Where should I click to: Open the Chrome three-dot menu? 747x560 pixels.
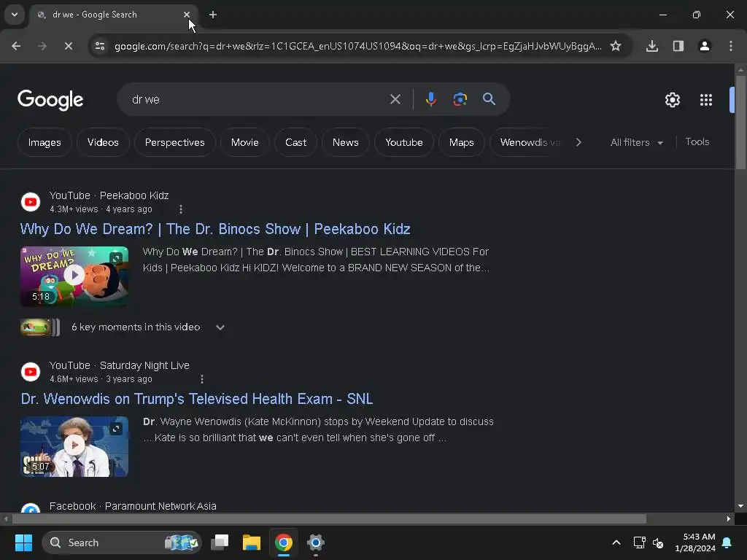coord(731,46)
